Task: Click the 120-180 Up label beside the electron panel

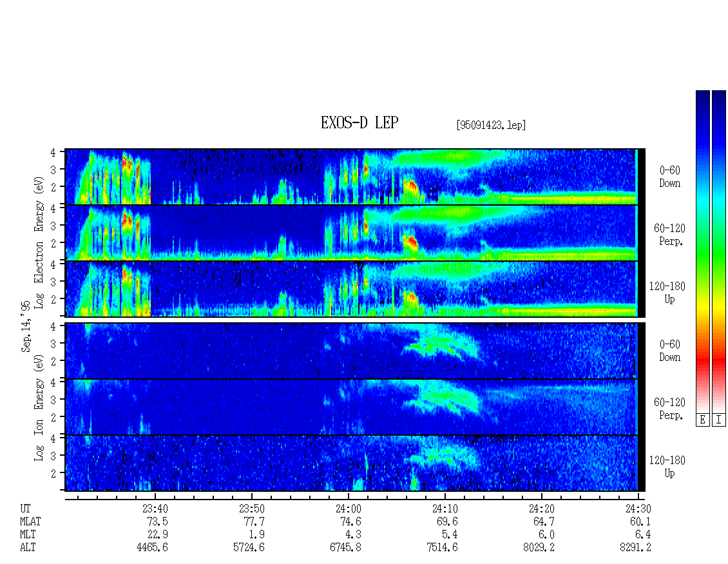Action: pos(667,293)
